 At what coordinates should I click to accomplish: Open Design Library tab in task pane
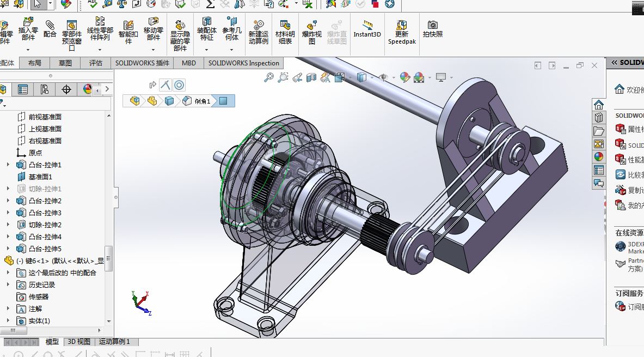click(598, 118)
